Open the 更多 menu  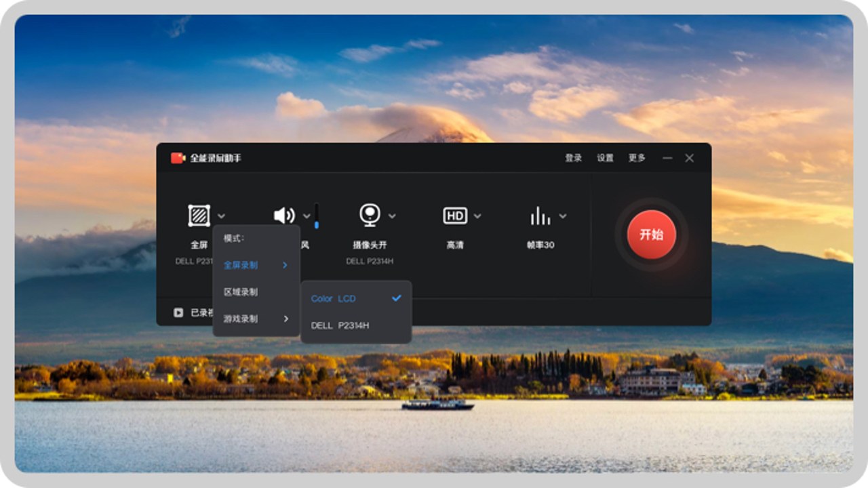coord(637,158)
